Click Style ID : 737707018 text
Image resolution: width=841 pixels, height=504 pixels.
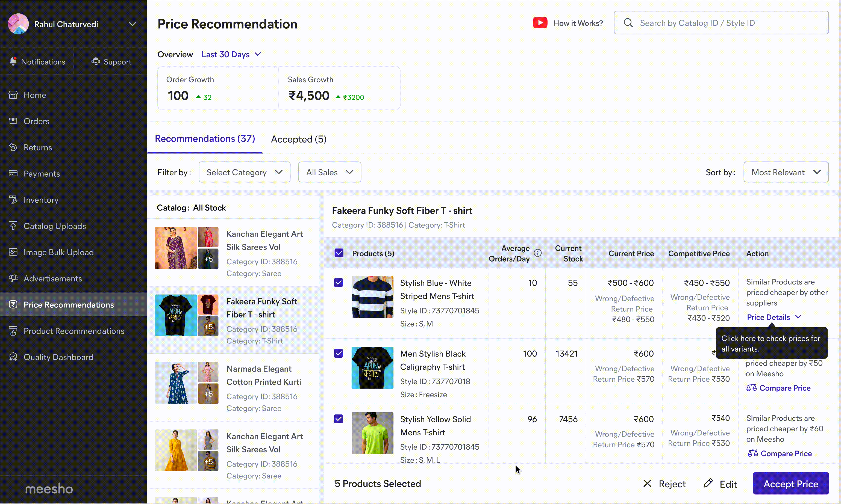coord(435,381)
